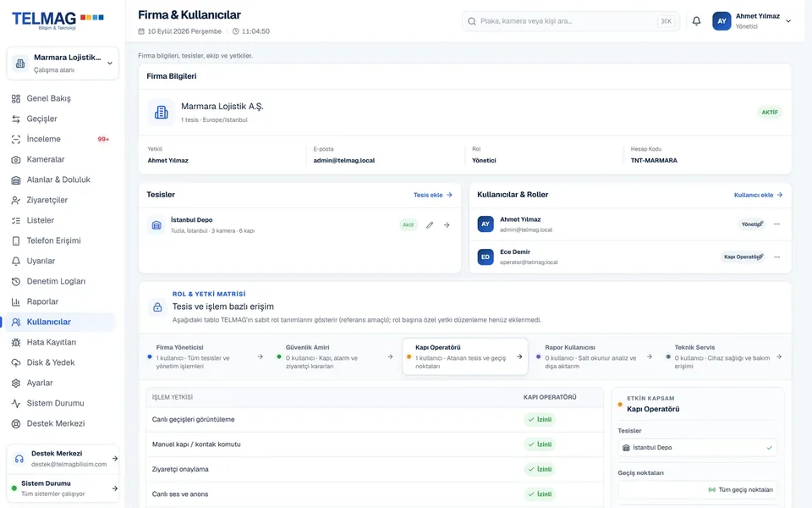
Task: Click the notification bell icon
Action: 696,21
